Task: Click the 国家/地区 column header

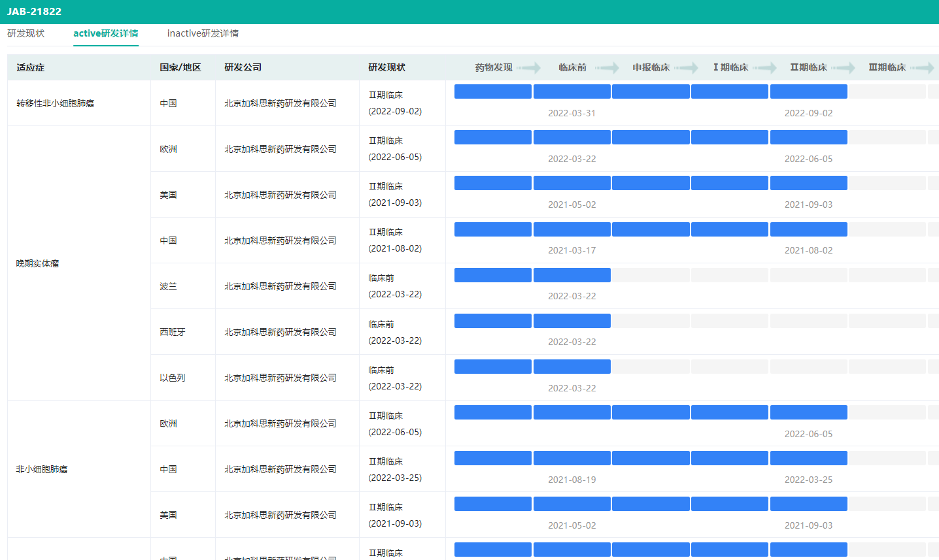Action: pos(180,67)
